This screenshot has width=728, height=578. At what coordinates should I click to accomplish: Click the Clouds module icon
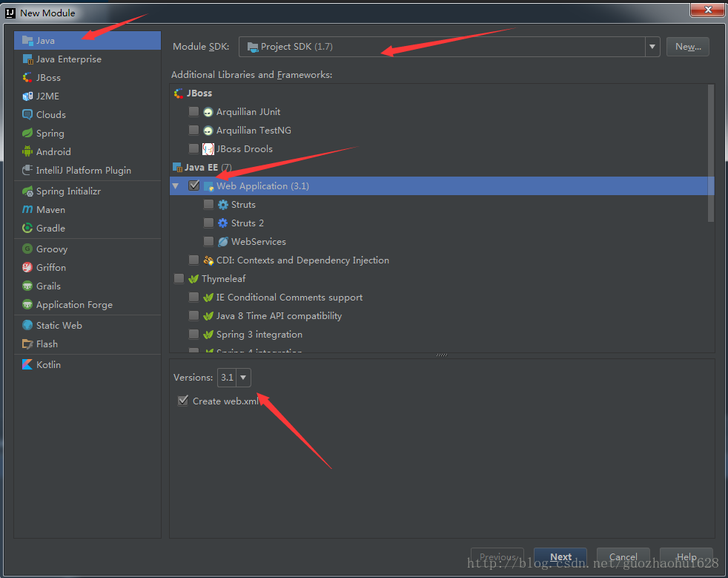pos(27,114)
